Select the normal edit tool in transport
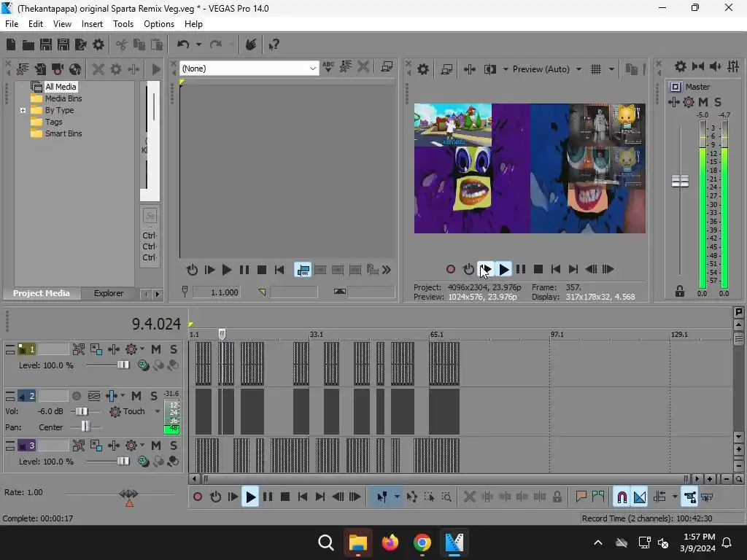Image resolution: width=747 pixels, height=560 pixels. (x=382, y=497)
